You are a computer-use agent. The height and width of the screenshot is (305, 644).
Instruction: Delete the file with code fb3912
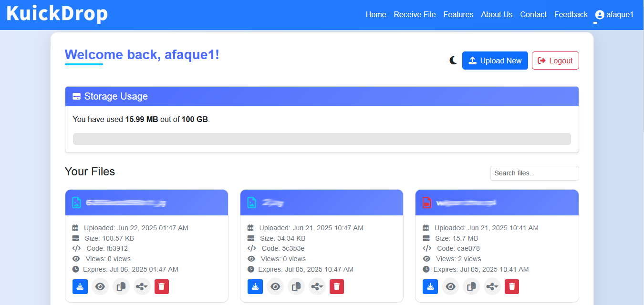(162, 286)
